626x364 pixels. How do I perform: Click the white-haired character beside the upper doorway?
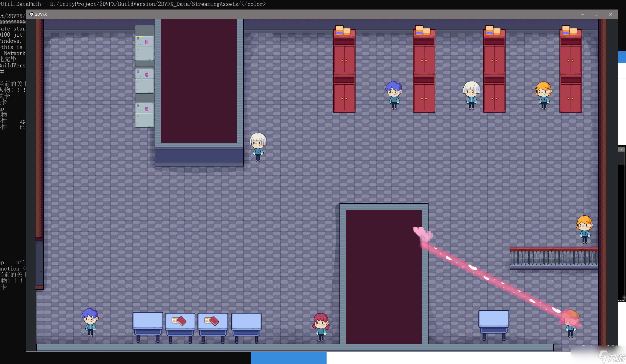coord(258,147)
